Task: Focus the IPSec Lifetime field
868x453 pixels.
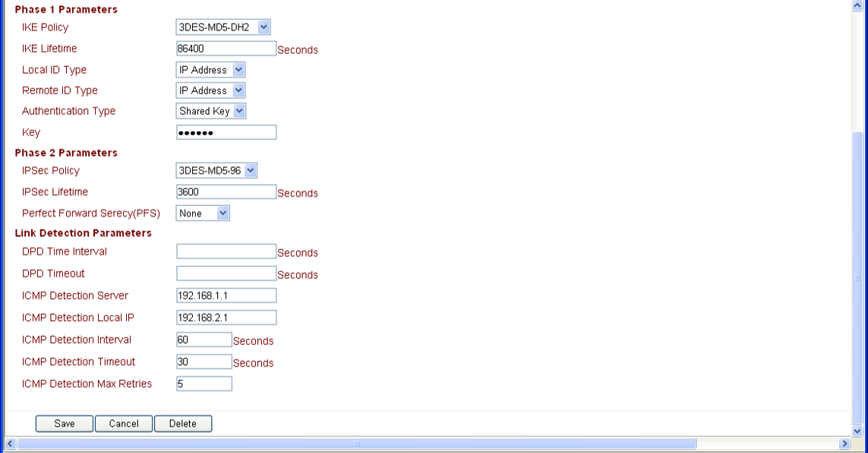Action: [x=226, y=192]
